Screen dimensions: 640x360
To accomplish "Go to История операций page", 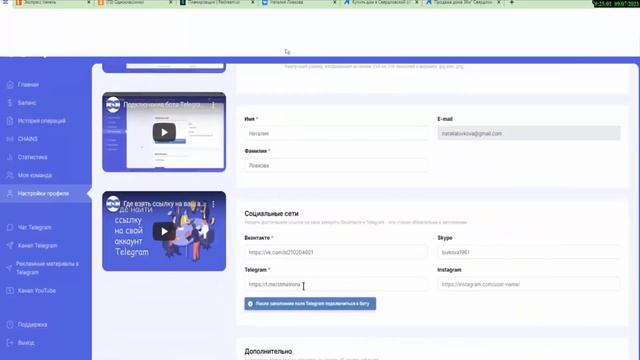I will coord(41,121).
